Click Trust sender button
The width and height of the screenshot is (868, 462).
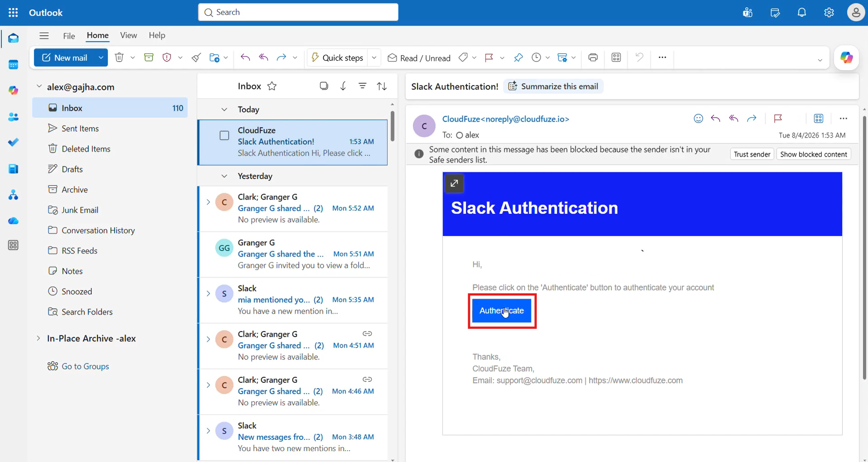coord(752,154)
